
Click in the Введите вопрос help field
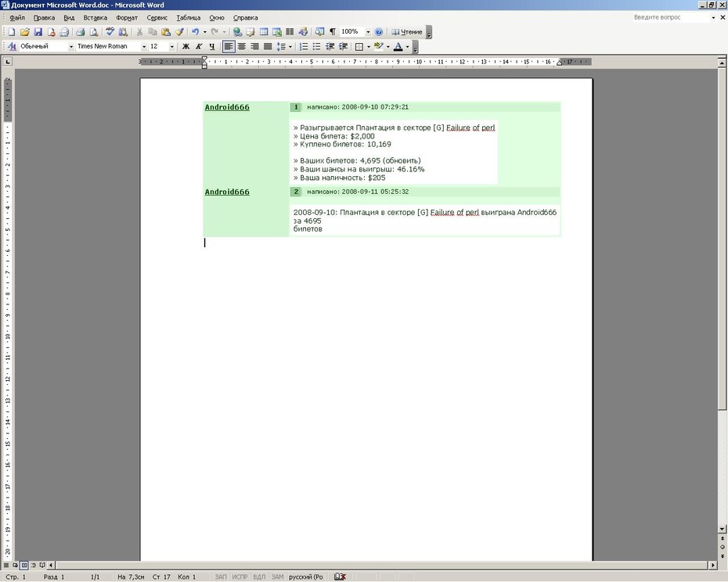(672, 17)
